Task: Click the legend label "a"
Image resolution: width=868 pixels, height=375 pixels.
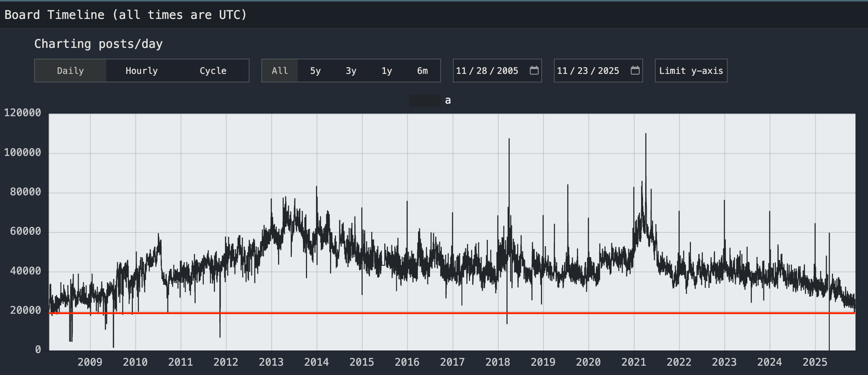Action: (x=448, y=101)
